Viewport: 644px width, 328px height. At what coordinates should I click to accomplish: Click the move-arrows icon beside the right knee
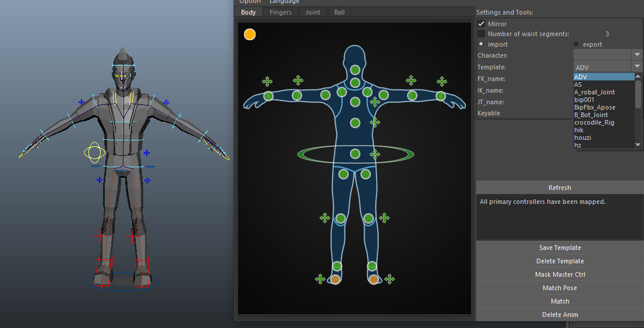tap(384, 218)
